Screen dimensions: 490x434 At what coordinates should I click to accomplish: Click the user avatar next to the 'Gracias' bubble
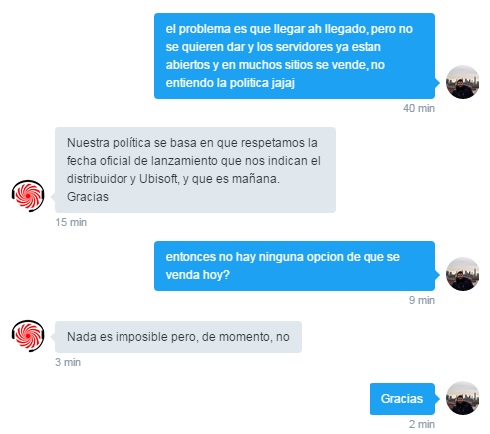pos(462,398)
